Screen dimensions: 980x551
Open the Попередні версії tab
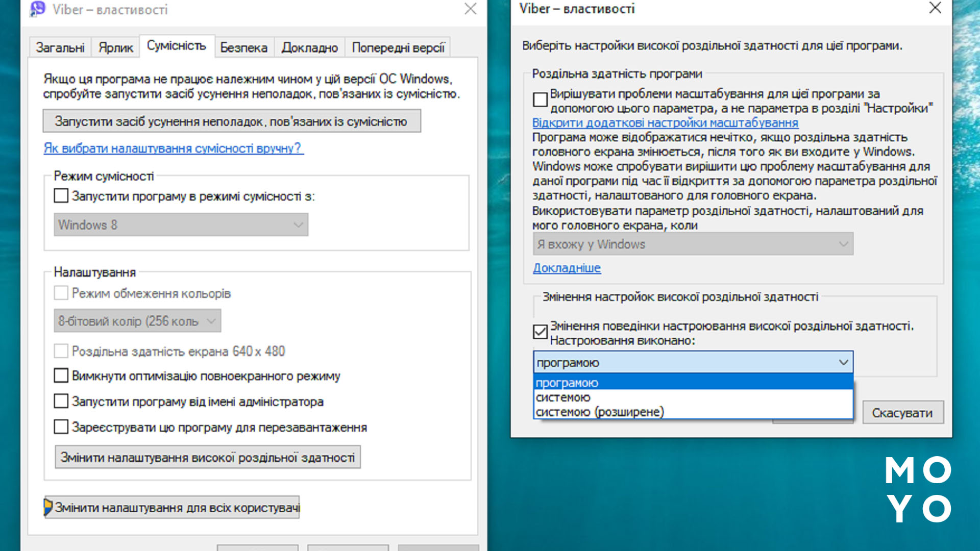tap(398, 47)
